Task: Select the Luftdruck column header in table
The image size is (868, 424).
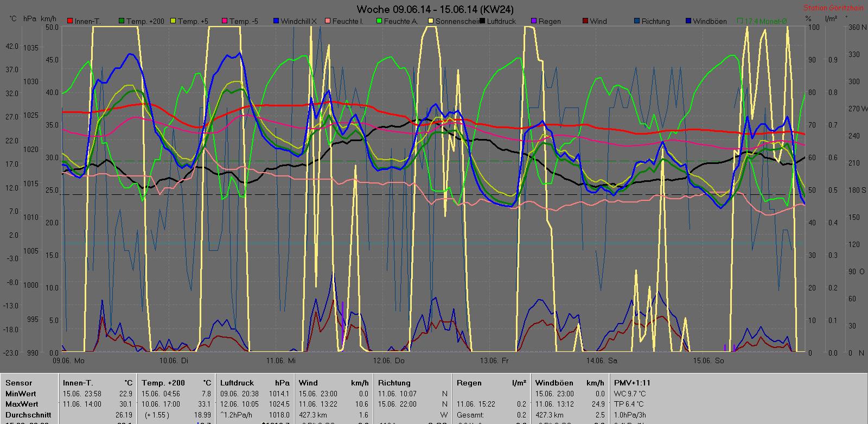Action: click(237, 383)
